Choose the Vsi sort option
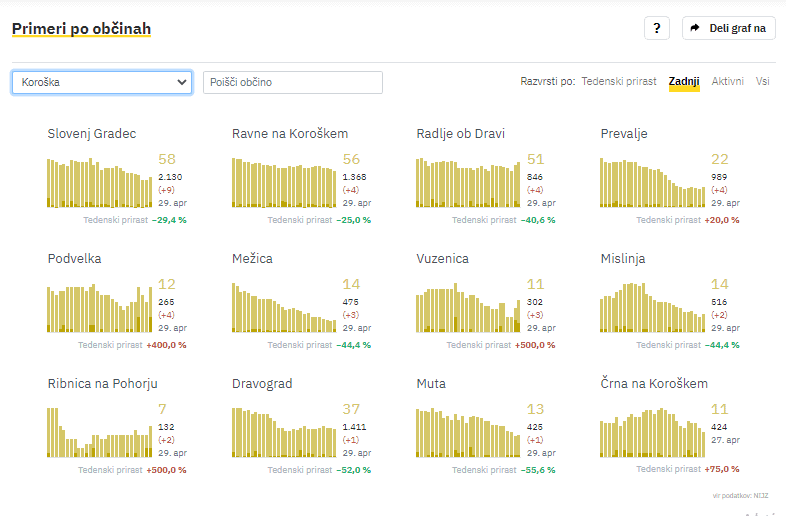 point(763,81)
